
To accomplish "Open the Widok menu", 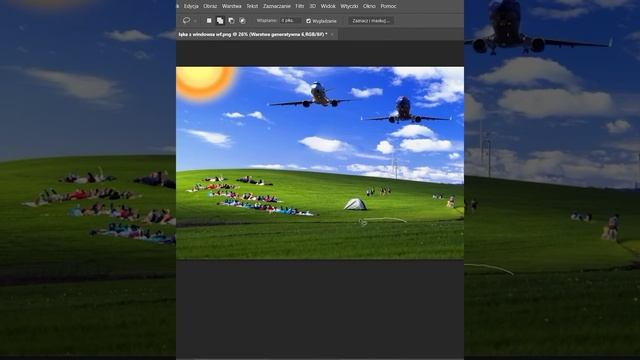I will click(x=328, y=6).
